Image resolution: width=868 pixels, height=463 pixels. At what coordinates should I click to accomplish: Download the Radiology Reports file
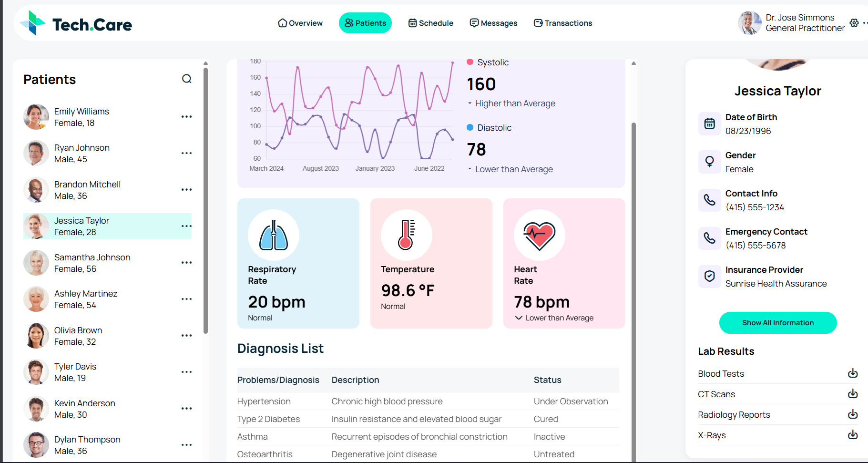853,414
